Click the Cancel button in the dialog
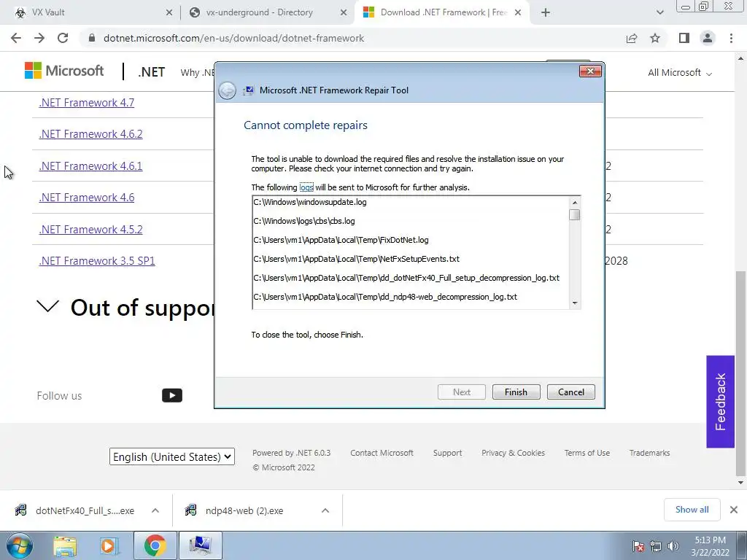The height and width of the screenshot is (560, 747). click(x=570, y=392)
